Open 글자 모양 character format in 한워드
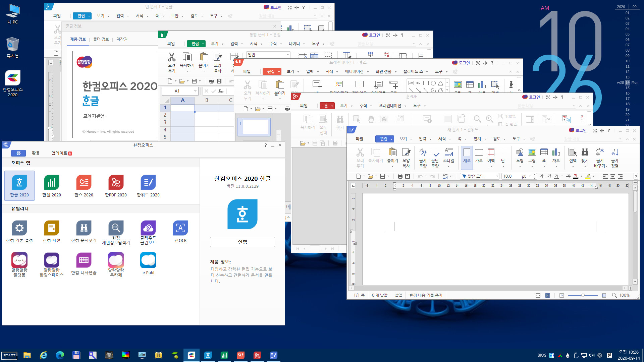This screenshot has height=362, width=644. coord(423,158)
